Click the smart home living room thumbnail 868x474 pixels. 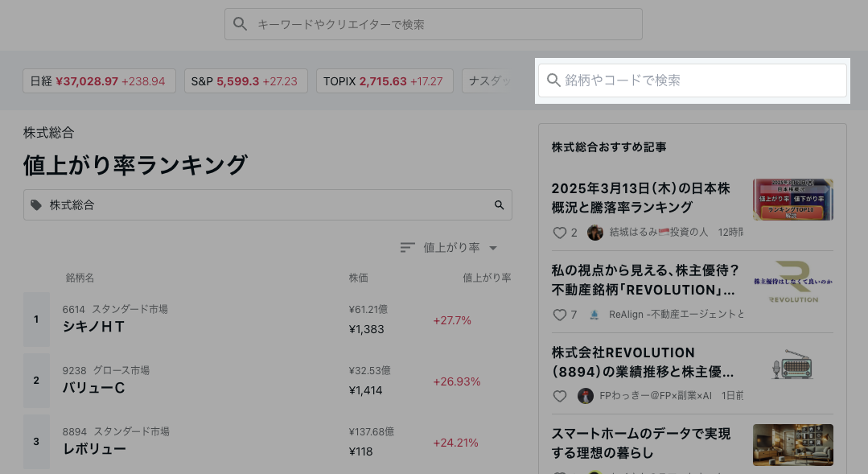792,445
